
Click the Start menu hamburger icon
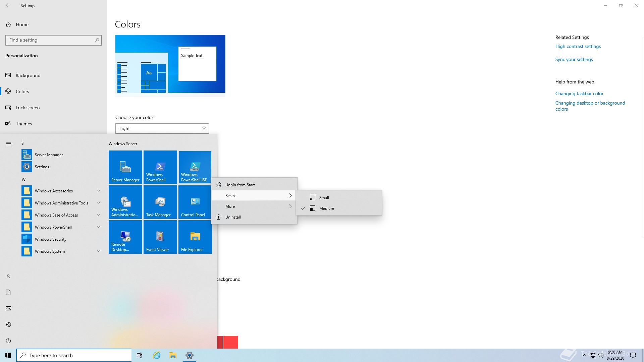(x=8, y=143)
